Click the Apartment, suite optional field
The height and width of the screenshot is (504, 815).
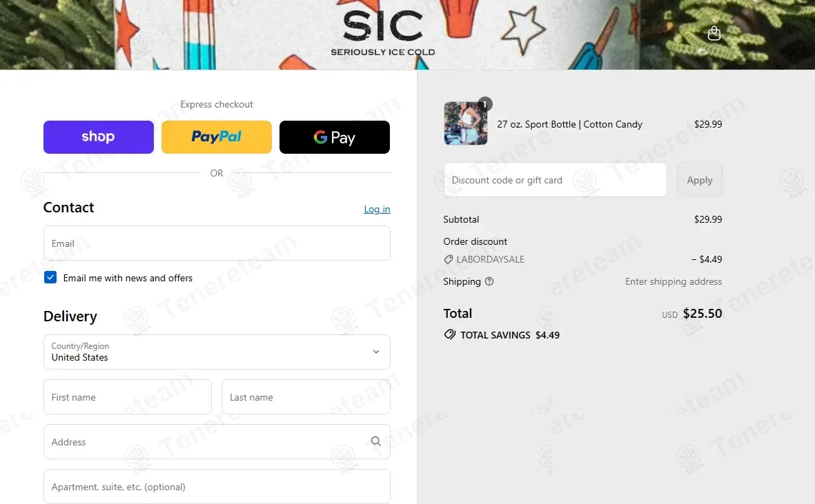pos(217,486)
